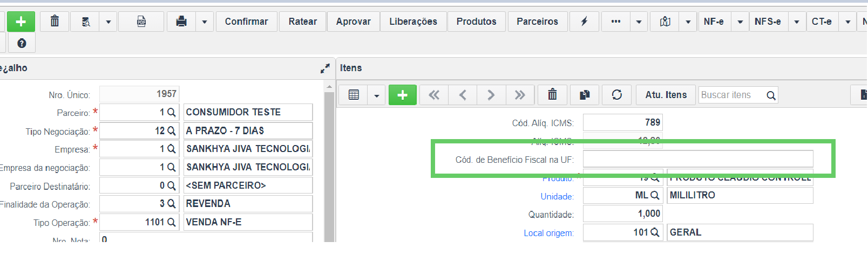Open dropdown arrow beside grid view icon

tap(377, 95)
